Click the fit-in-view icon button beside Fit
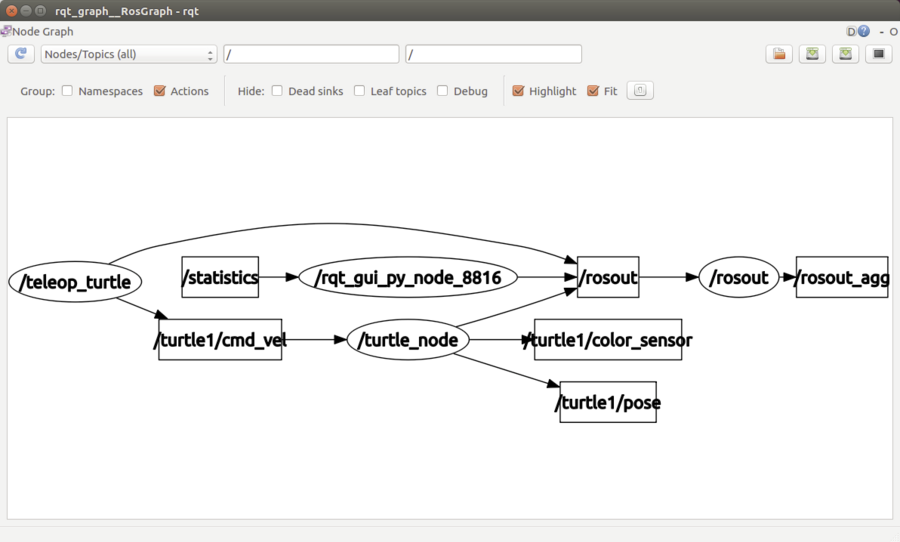900x542 pixels. (640, 91)
